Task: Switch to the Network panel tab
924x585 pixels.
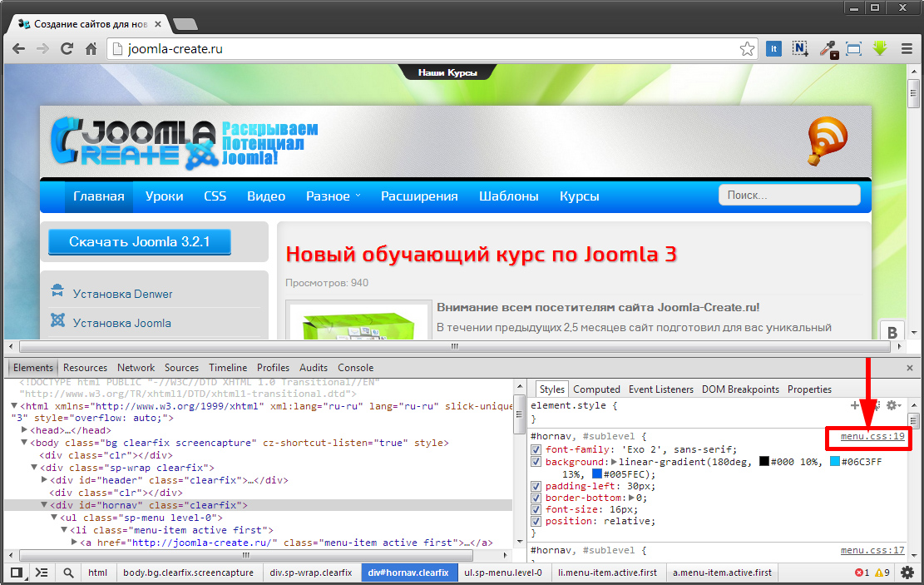Action: click(x=136, y=368)
